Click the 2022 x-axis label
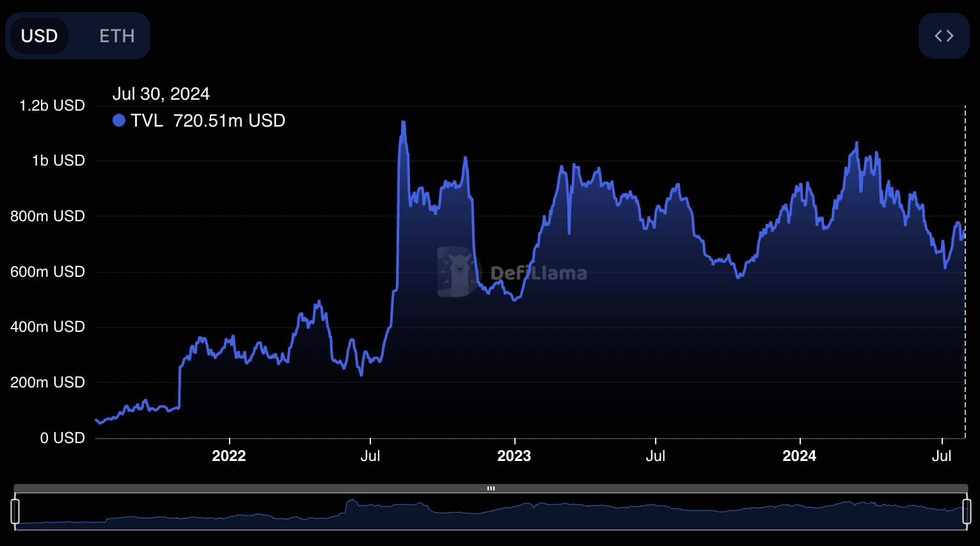Screen dimensions: 980x546 point(229,456)
